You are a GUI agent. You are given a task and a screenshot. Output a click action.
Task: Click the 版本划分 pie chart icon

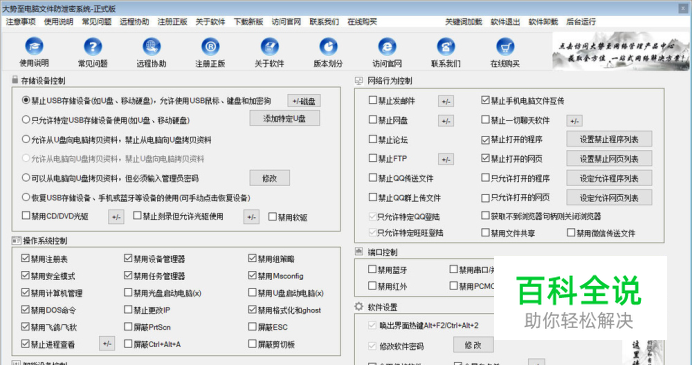pyautogui.click(x=328, y=46)
